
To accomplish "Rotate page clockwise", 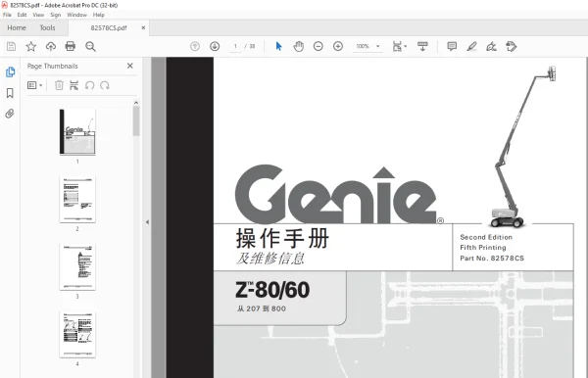I will tap(105, 85).
